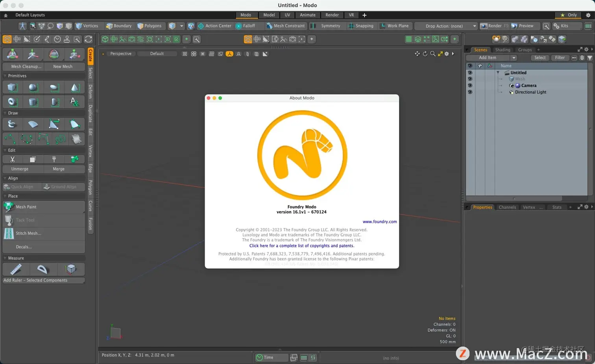Click copyrights and patents list link
Image resolution: width=595 pixels, height=364 pixels.
click(302, 246)
